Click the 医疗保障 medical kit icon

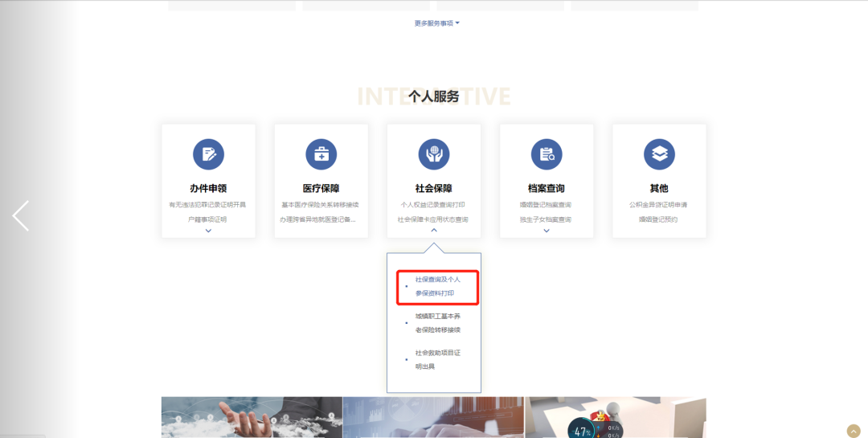tap(321, 154)
